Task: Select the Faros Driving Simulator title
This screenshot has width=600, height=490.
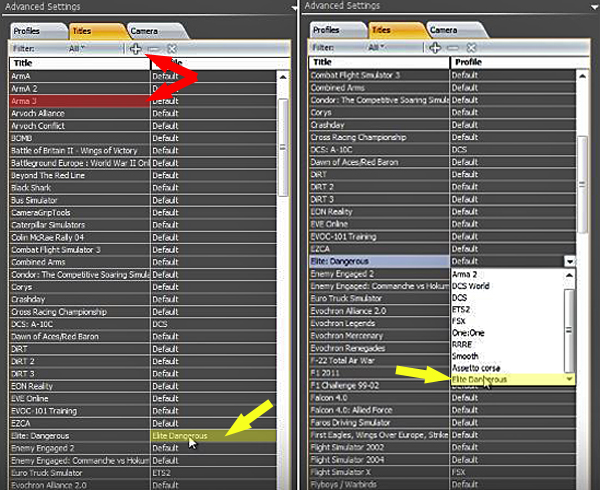Action: click(379, 422)
